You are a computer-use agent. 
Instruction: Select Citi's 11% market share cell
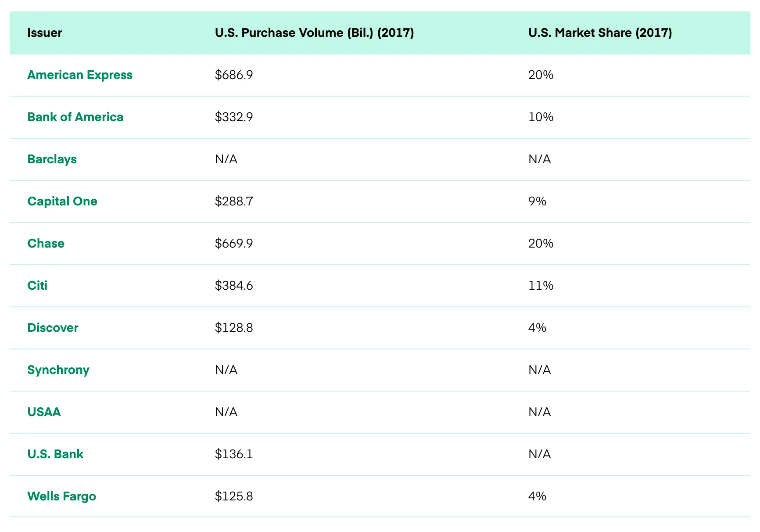[541, 286]
